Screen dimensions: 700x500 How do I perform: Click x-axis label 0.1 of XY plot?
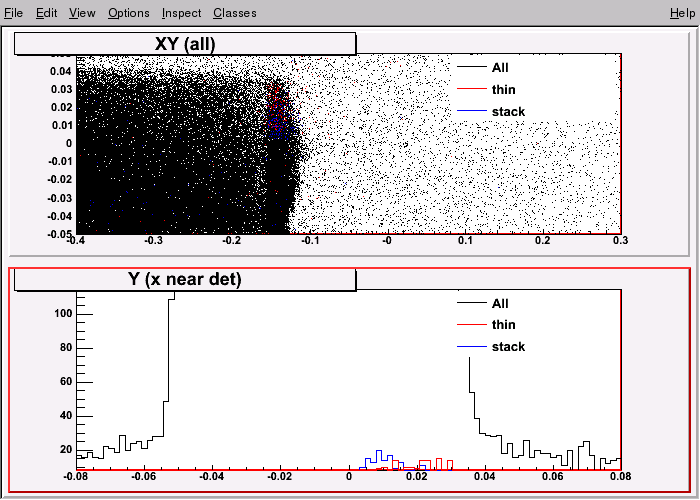(x=465, y=241)
